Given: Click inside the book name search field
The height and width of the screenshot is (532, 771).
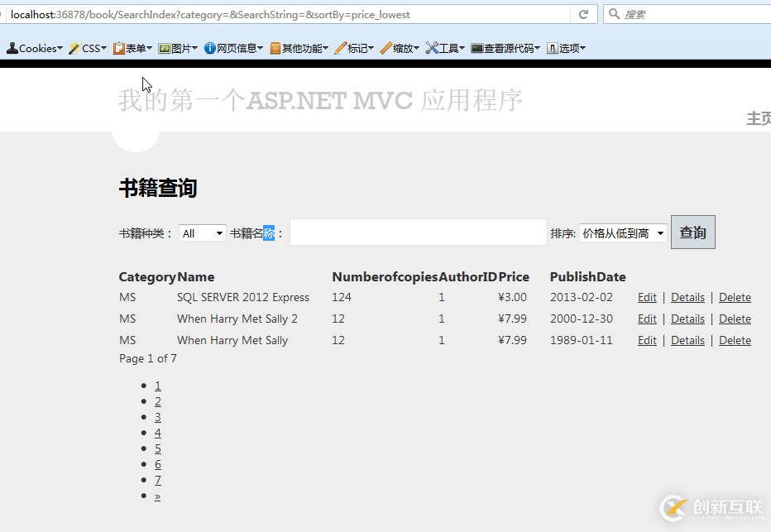Looking at the screenshot, I should tap(418, 232).
